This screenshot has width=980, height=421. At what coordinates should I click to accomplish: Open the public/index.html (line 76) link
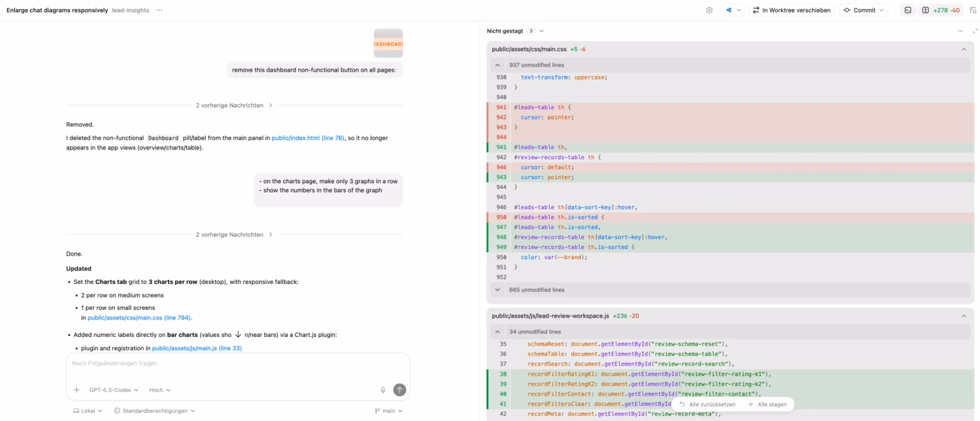[x=308, y=138]
